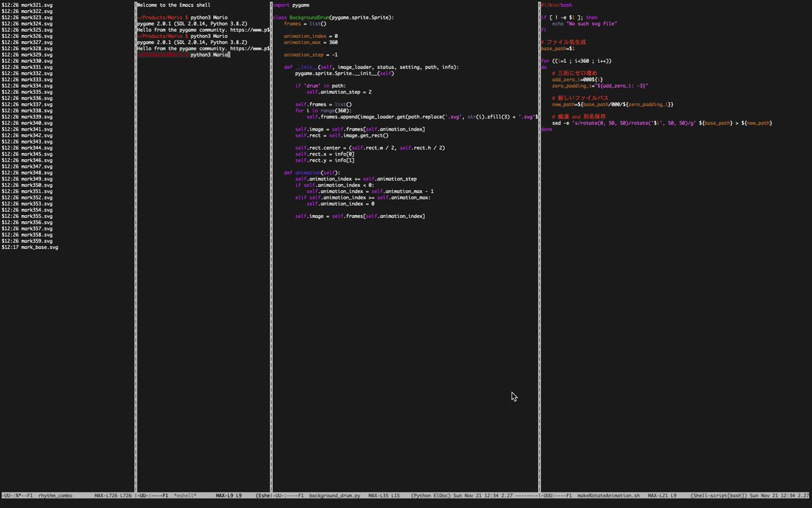Click the 'new_path=${base_path/000/' line

(x=612, y=105)
